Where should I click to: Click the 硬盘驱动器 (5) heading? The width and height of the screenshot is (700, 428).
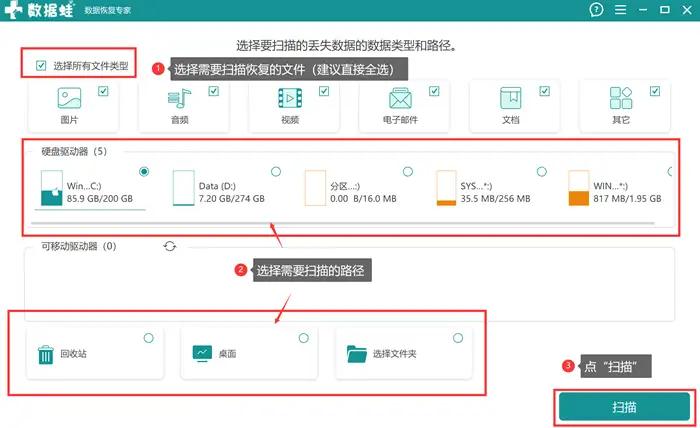[x=74, y=151]
